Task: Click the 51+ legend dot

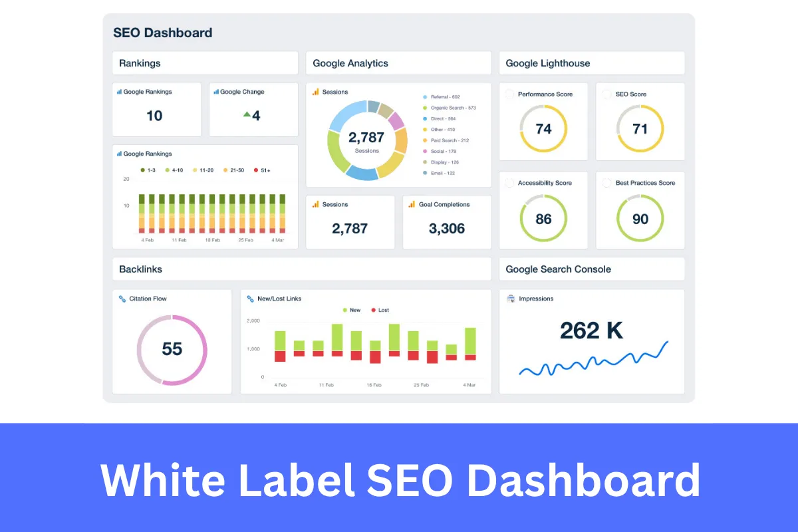Action: pyautogui.click(x=255, y=170)
